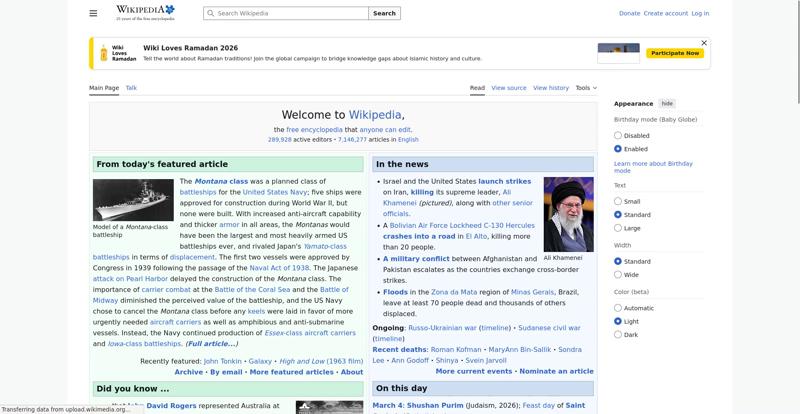Select Dark color mode
The image size is (800, 414).
618,335
